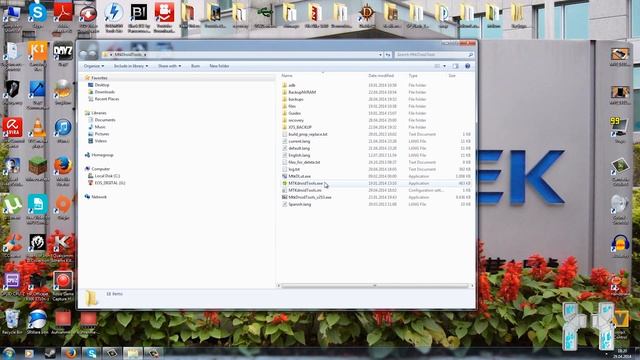Click the Explorer folder taskbar button

[132, 353]
